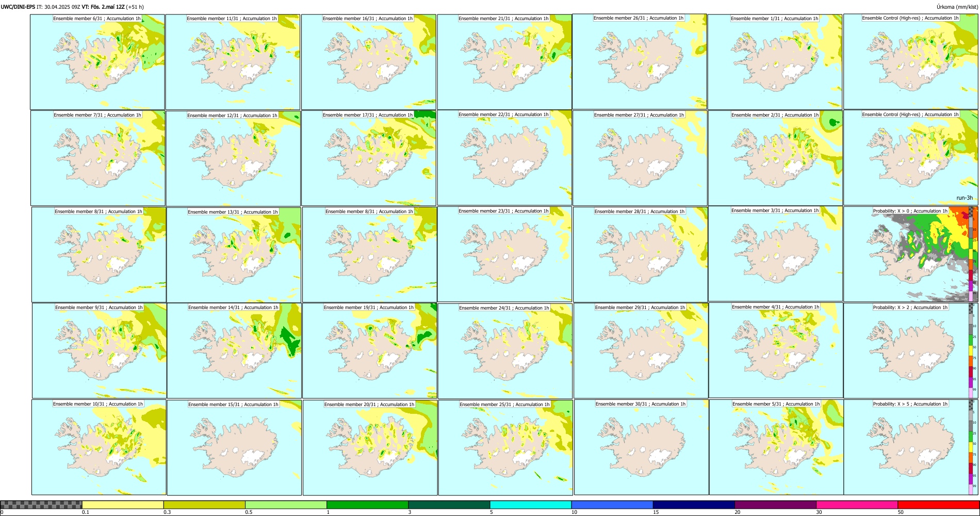Viewport: 980px width, 516px height.
Task: Select the red 50+ legend swatch
Action: click(938, 505)
